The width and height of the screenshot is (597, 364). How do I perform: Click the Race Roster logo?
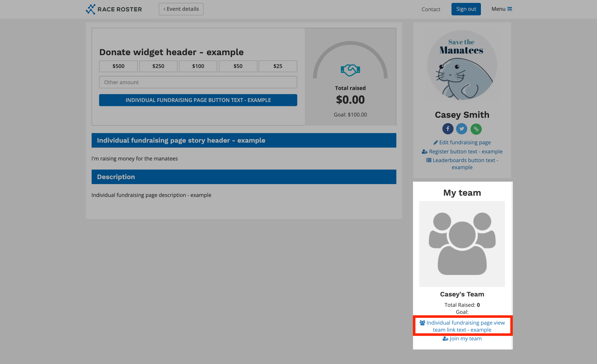(x=114, y=9)
